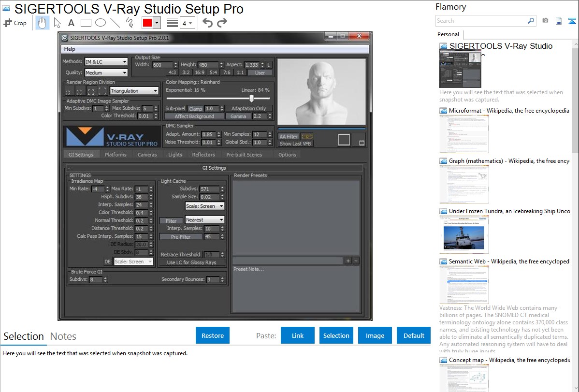
Task: Select the smallest render region division icon
Action: (x=68, y=91)
